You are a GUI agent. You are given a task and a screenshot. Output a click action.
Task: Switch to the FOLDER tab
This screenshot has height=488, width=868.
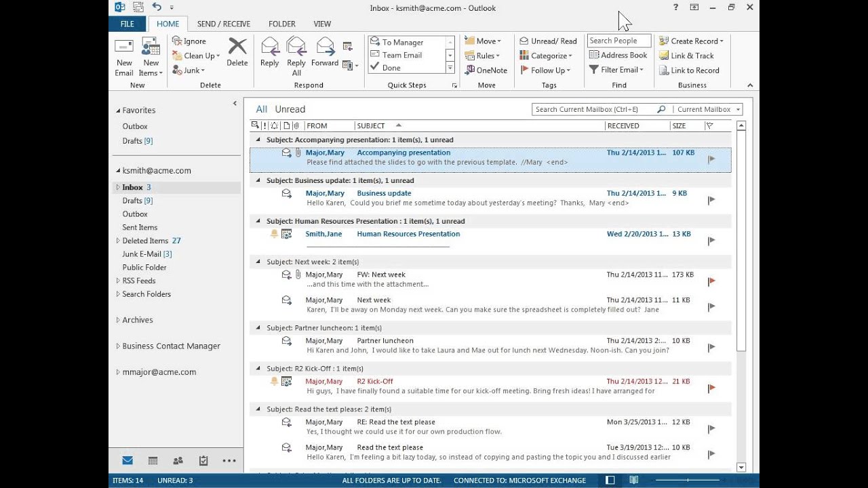pos(282,24)
